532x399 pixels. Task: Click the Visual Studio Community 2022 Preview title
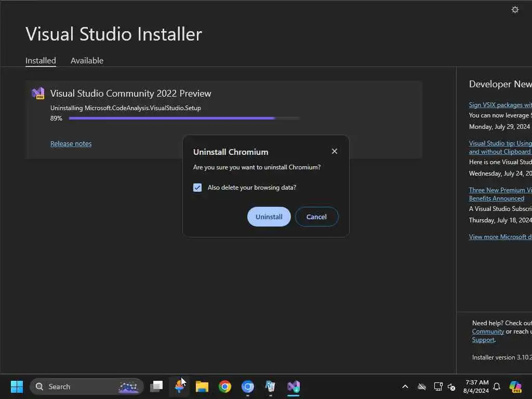pos(130,94)
